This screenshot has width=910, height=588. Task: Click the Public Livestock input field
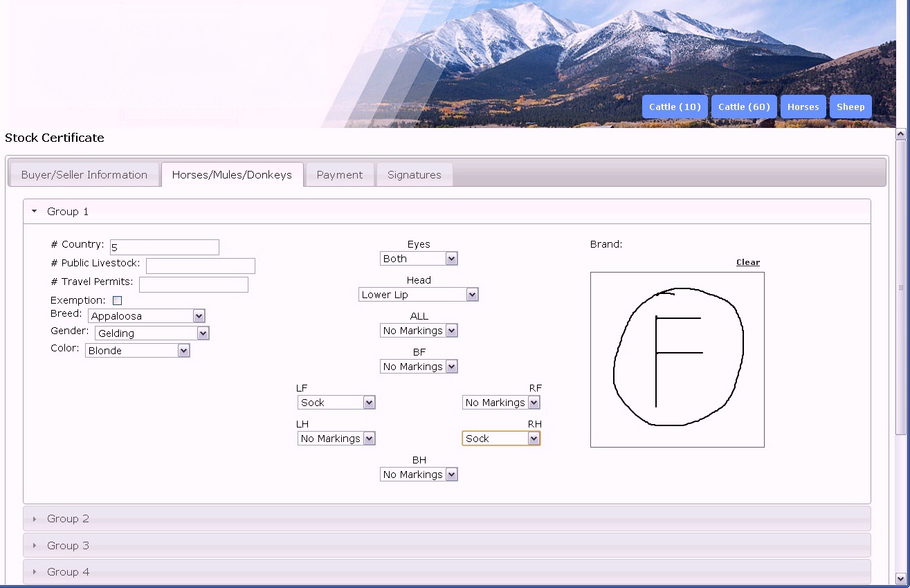(200, 266)
